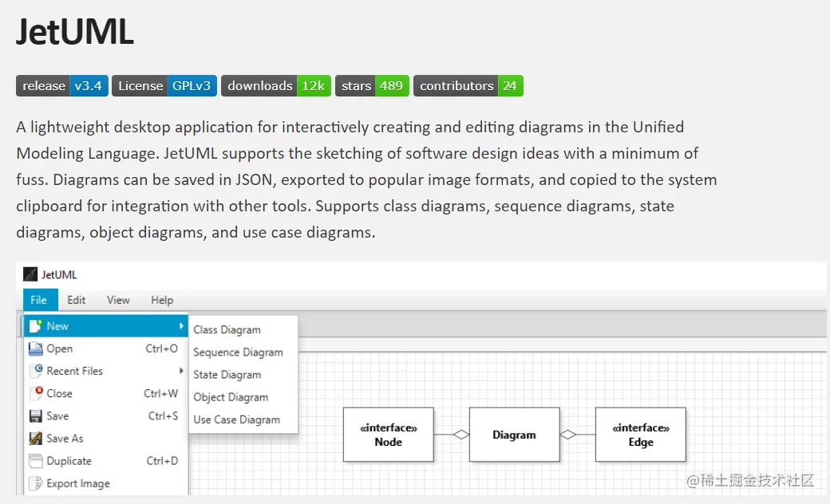Click the JetUML window title text
This screenshot has height=504, width=830.
tap(59, 274)
